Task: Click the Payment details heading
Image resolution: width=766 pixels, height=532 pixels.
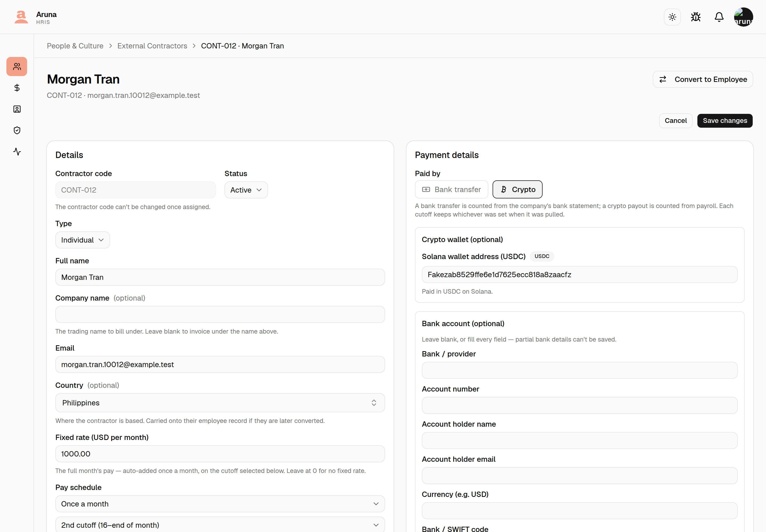Action: tap(446, 155)
